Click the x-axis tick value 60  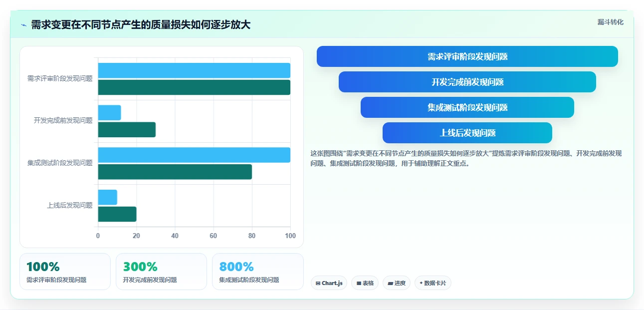coord(214,236)
